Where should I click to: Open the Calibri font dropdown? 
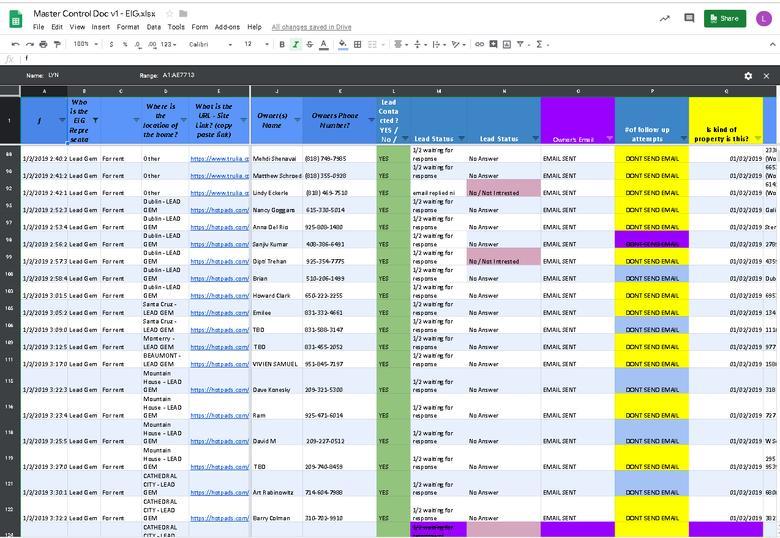[x=206, y=44]
